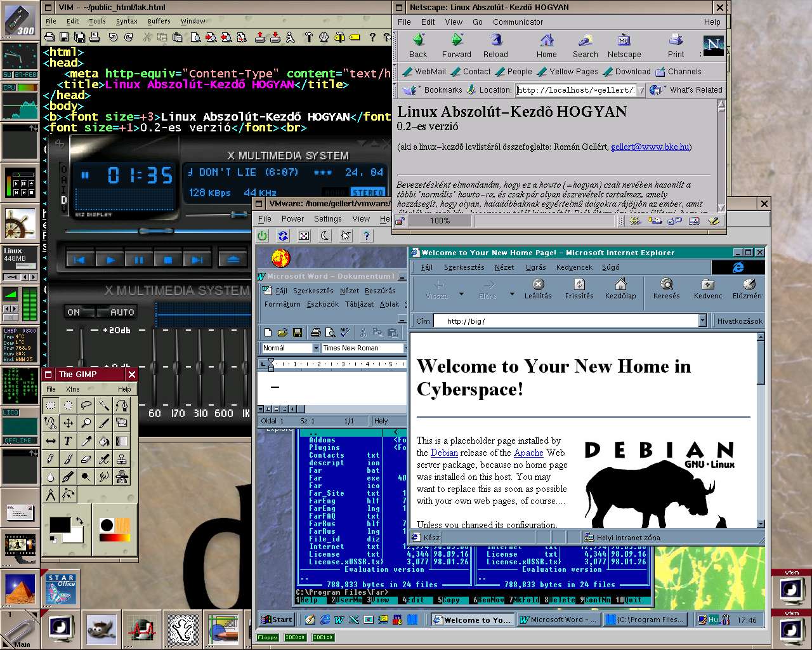Expand the Internet Explorer address bar dropdown
The width and height of the screenshot is (812, 650).
click(702, 321)
